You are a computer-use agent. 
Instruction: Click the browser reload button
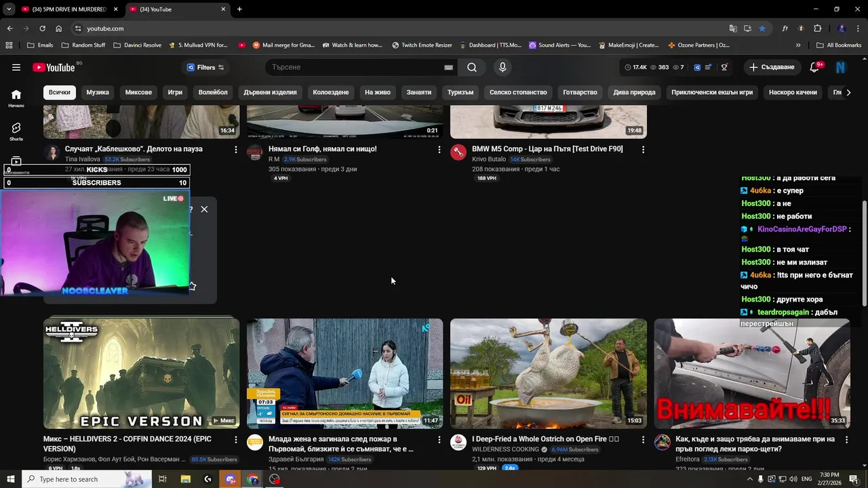pyautogui.click(x=42, y=28)
